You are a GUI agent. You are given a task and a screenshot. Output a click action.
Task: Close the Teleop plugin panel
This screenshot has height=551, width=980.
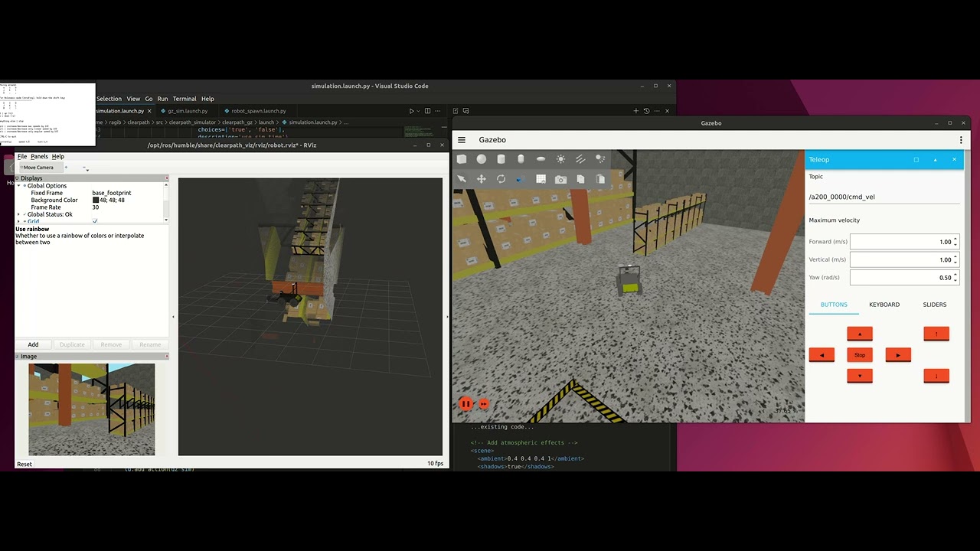click(x=954, y=160)
